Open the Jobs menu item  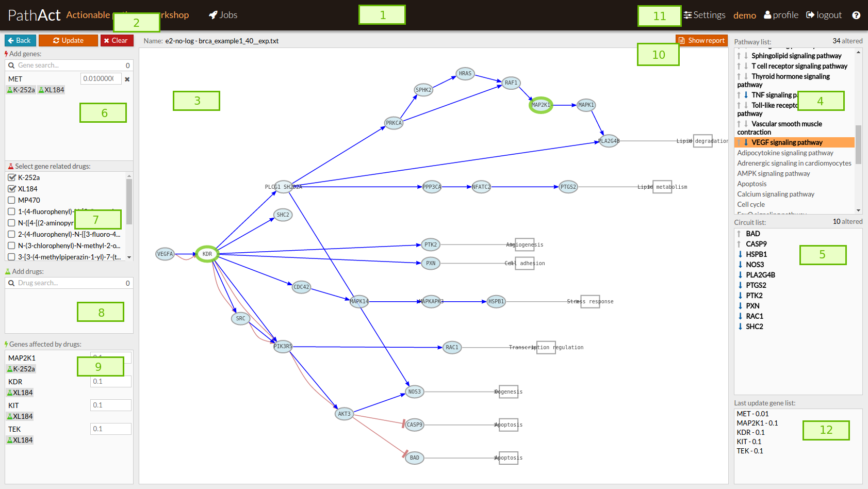pos(223,15)
